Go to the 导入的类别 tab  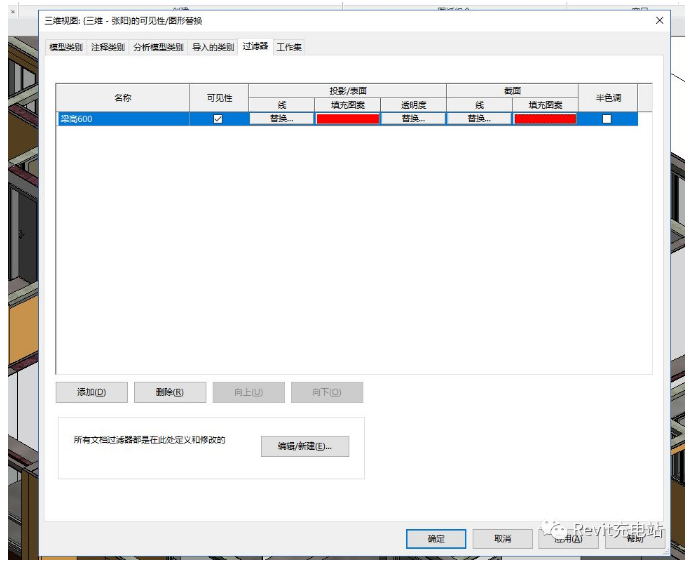click(x=212, y=47)
